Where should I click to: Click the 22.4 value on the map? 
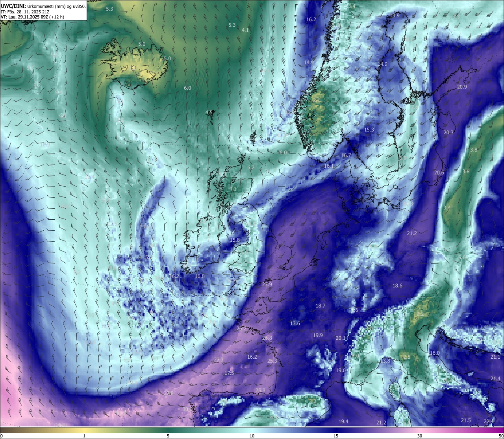click(x=489, y=421)
